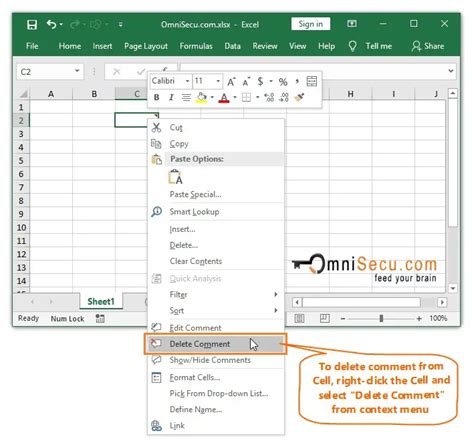Open the Undo history dropdown arrow
The width and height of the screenshot is (474, 447).
click(61, 25)
